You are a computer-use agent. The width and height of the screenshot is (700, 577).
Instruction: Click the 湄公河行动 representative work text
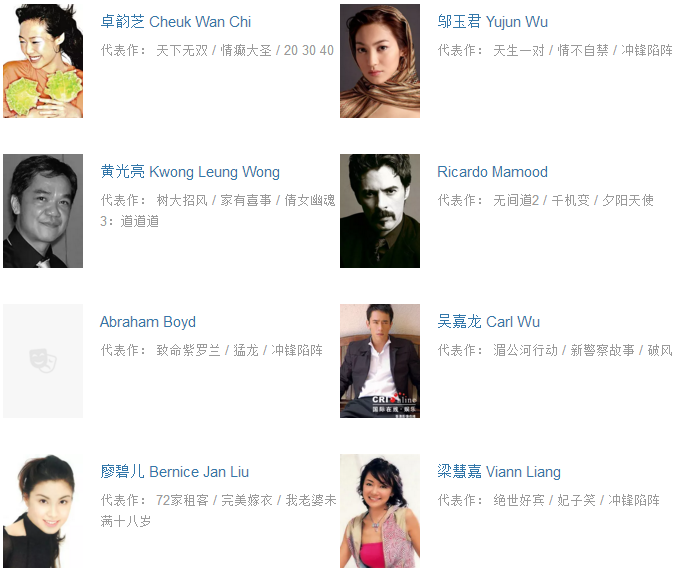click(x=525, y=351)
